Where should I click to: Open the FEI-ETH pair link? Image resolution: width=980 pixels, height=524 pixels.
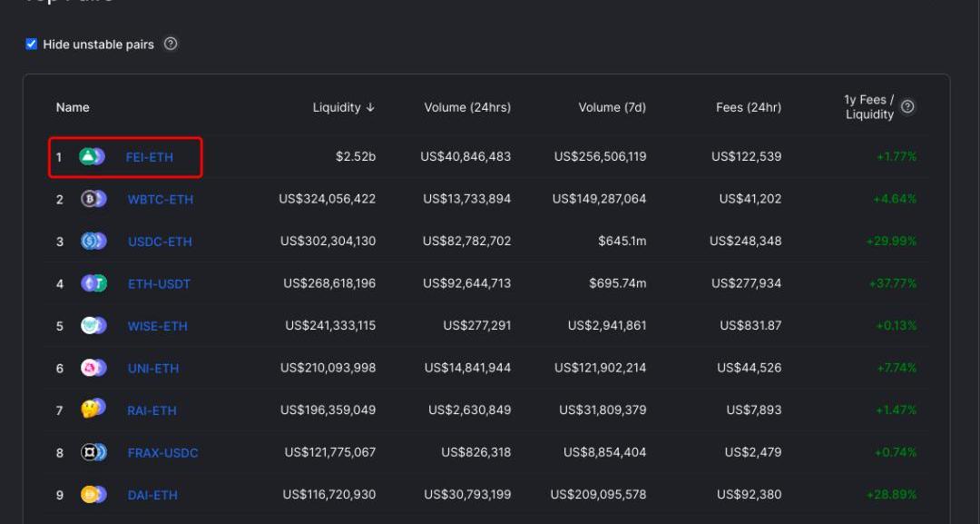pyautogui.click(x=150, y=157)
